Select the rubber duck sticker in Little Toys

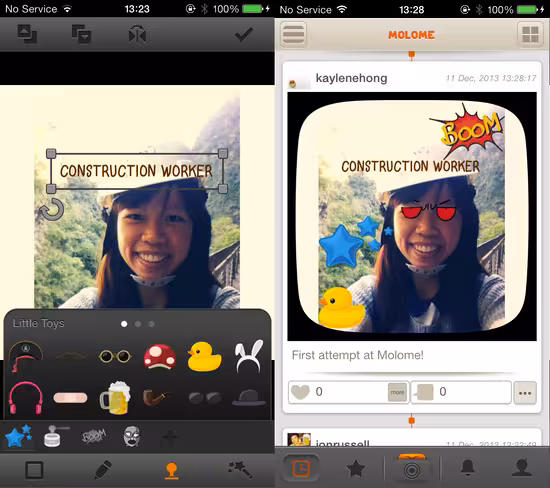point(204,356)
